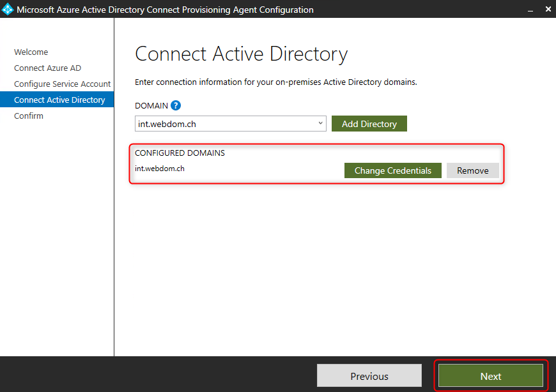This screenshot has height=392, width=556.
Task: Go back with the Previous button
Action: [x=369, y=375]
